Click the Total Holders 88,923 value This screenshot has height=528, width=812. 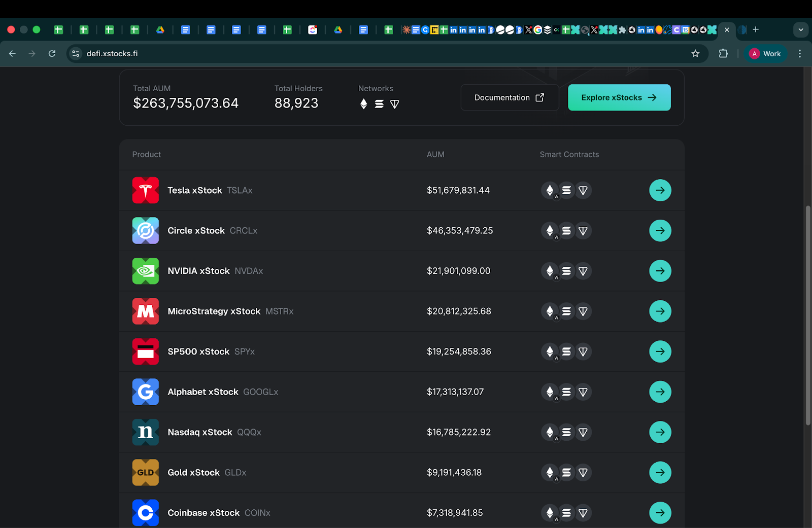(x=296, y=103)
